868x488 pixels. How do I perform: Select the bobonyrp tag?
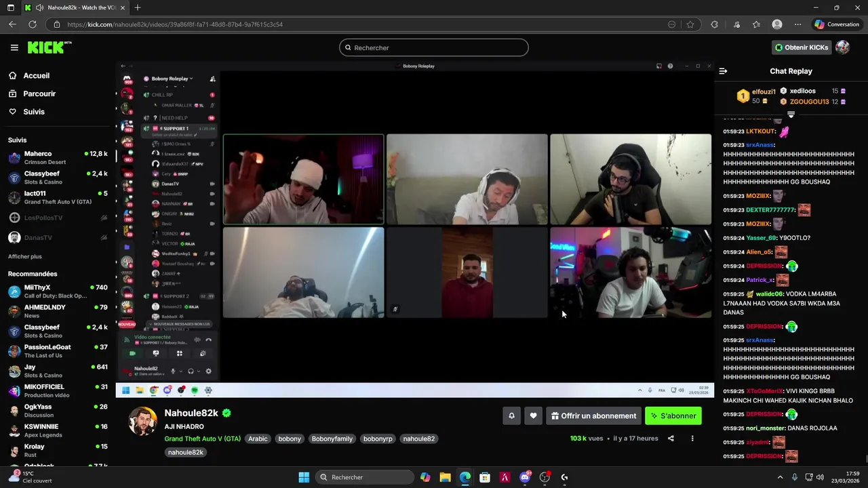tap(378, 439)
